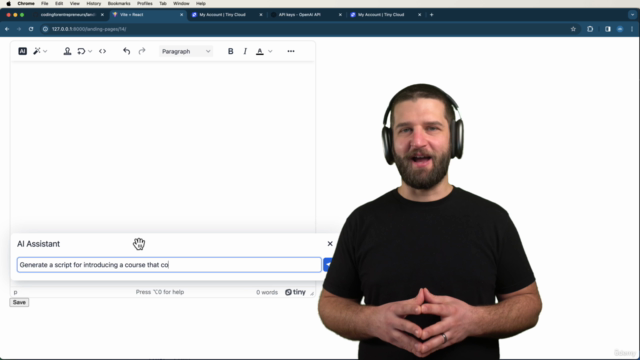The image size is (640, 360).
Task: Open the AI Assistant toolbar button
Action: 22,51
